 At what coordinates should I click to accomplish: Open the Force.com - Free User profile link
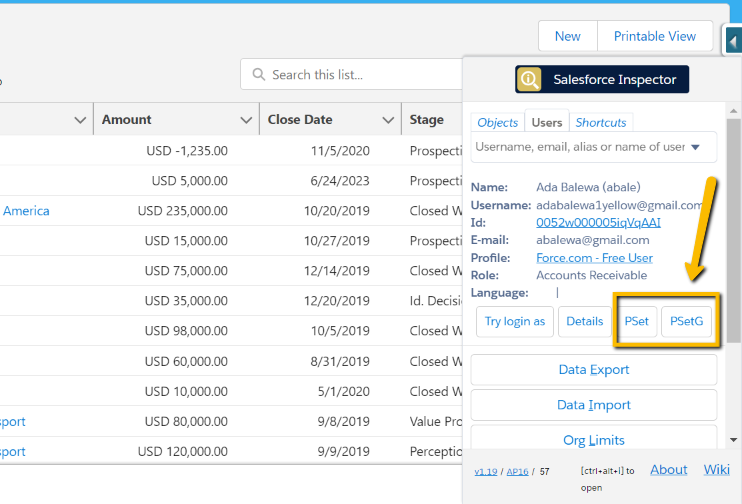(x=594, y=258)
